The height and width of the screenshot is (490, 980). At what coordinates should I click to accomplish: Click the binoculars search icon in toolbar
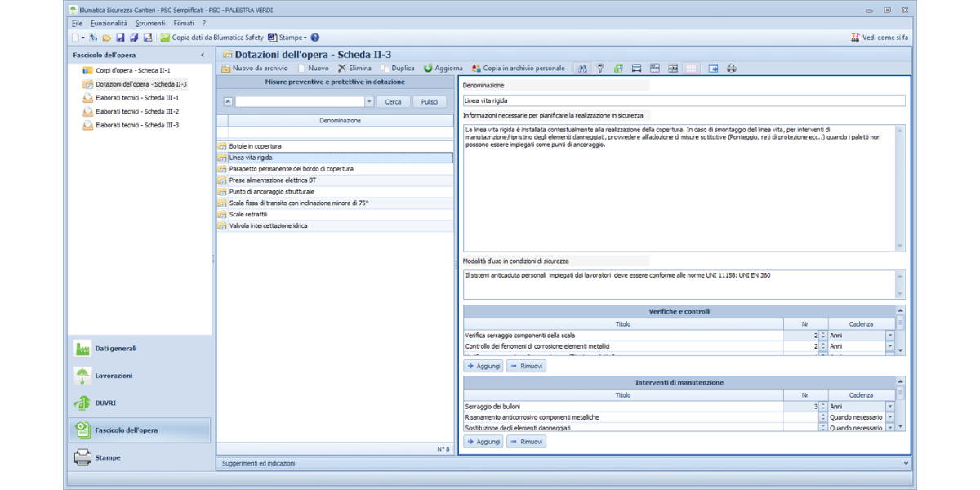coord(582,69)
